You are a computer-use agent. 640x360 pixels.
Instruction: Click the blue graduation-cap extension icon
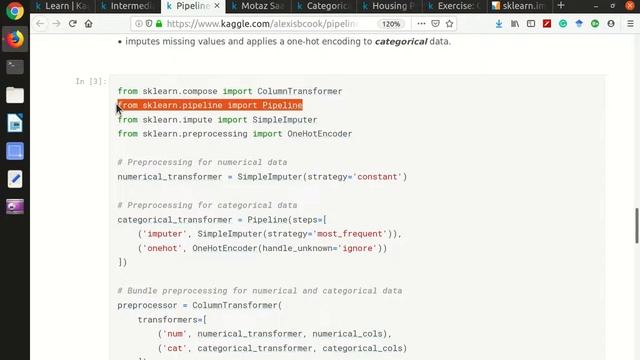579,24
